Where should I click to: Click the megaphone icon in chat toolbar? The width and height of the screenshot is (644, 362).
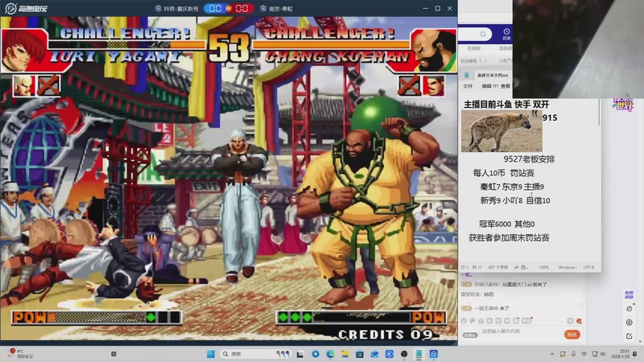click(473, 320)
